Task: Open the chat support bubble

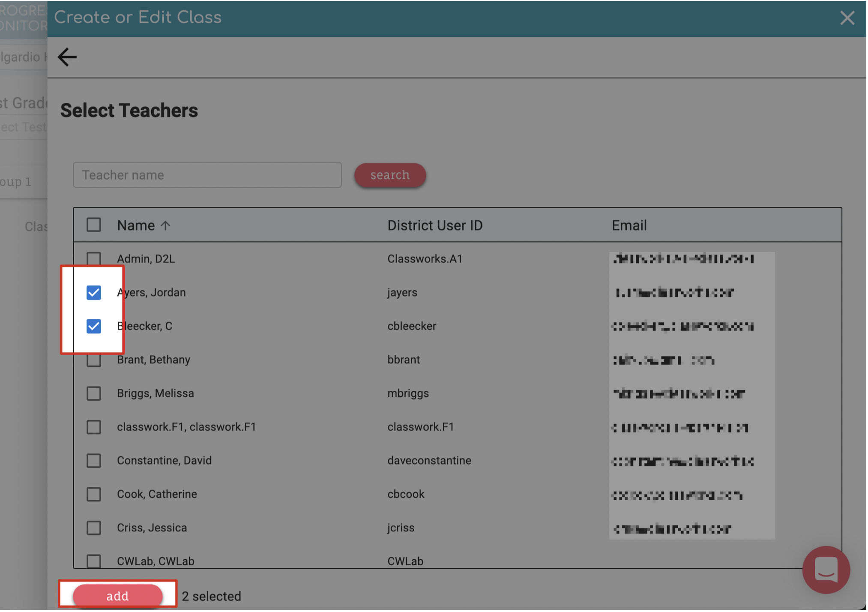Action: coord(827,570)
